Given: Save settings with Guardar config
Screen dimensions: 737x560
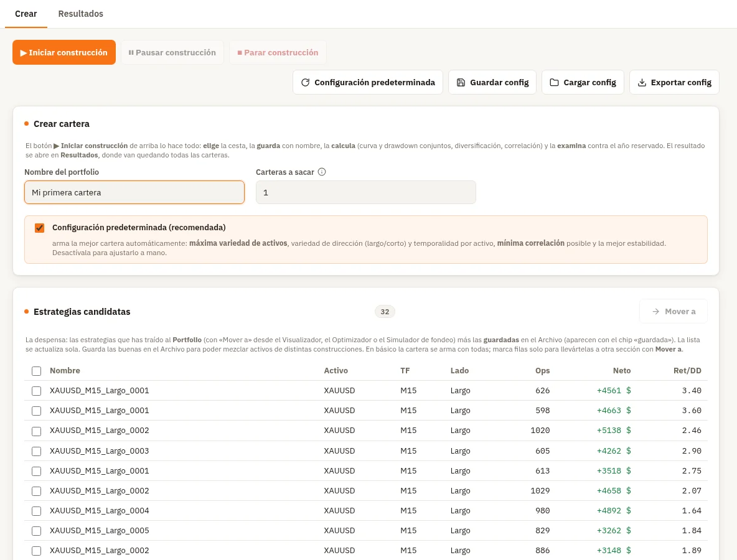Looking at the screenshot, I should pyautogui.click(x=492, y=82).
